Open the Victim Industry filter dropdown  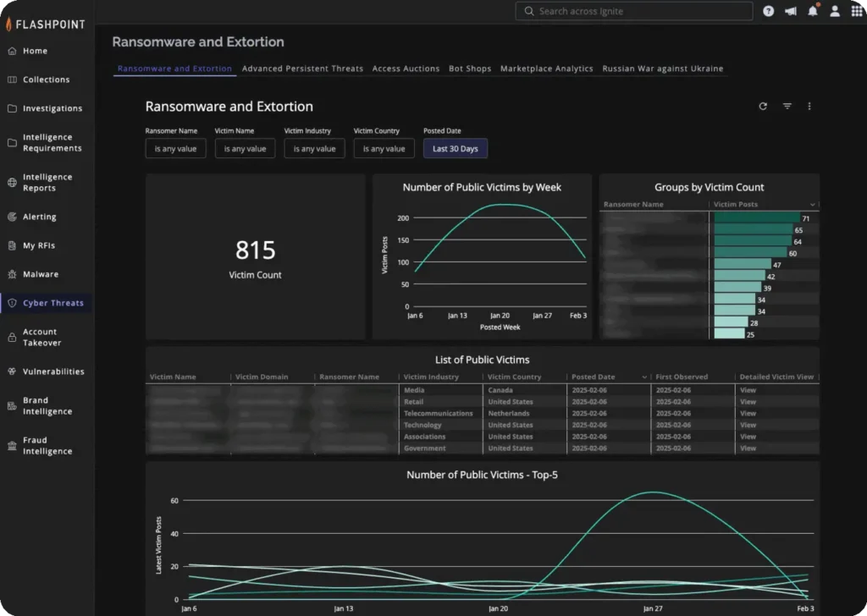315,149
